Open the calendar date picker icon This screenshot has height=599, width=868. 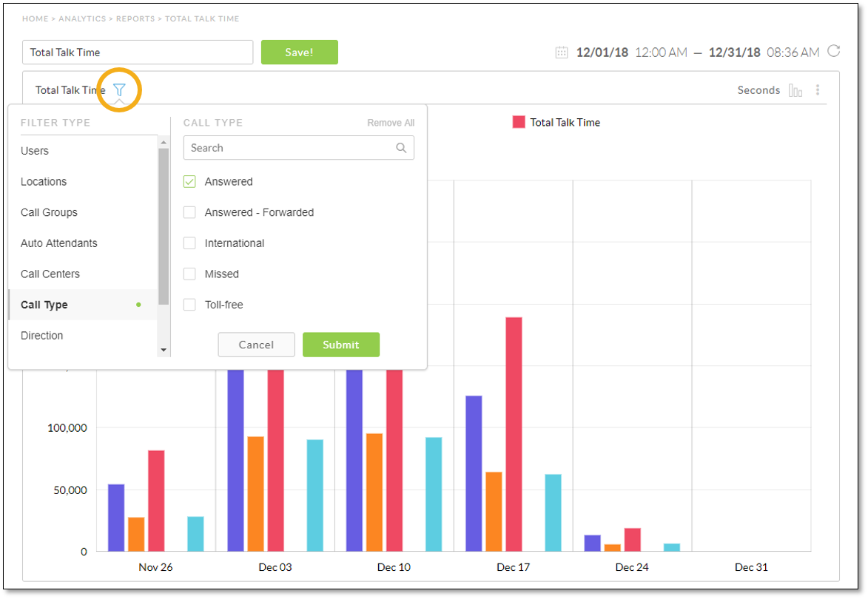(x=562, y=53)
